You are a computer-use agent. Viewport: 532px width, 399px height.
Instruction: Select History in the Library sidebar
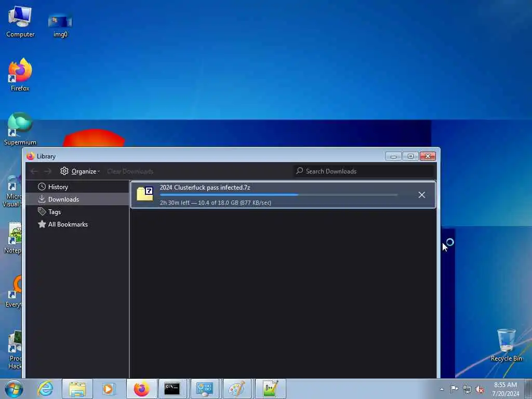78,187
